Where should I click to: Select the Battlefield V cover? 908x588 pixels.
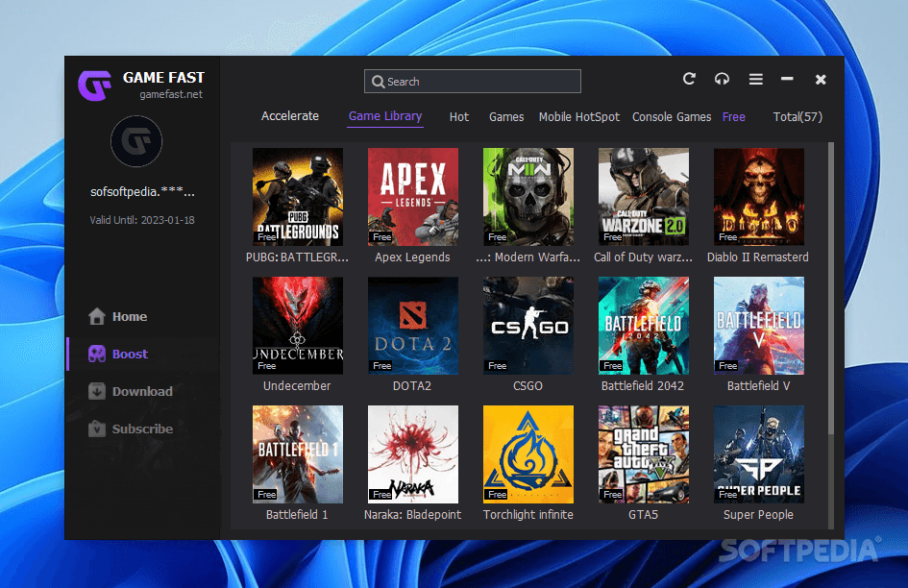click(x=759, y=326)
